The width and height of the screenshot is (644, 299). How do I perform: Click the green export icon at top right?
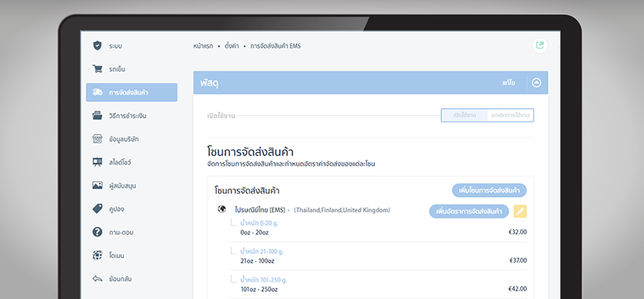[x=540, y=46]
